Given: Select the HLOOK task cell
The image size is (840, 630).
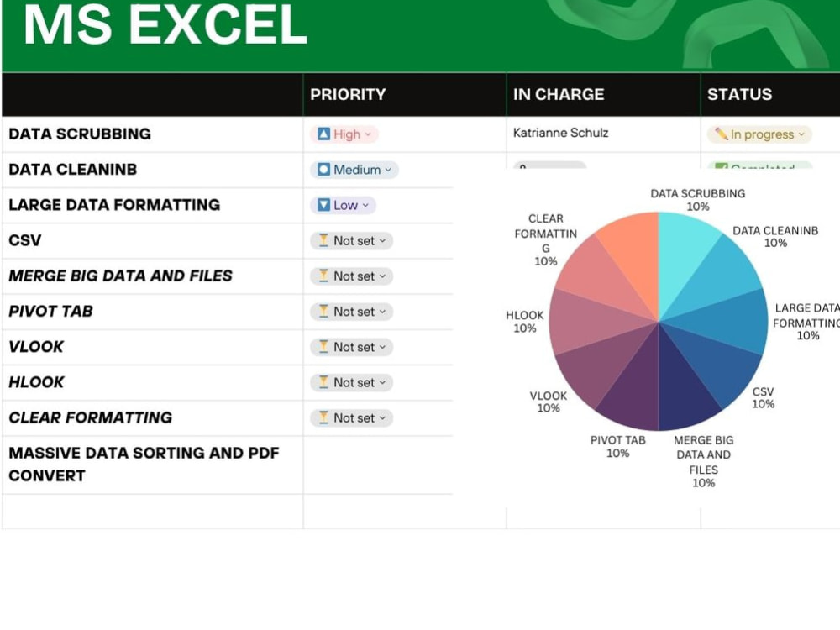Looking at the screenshot, I should (153, 382).
